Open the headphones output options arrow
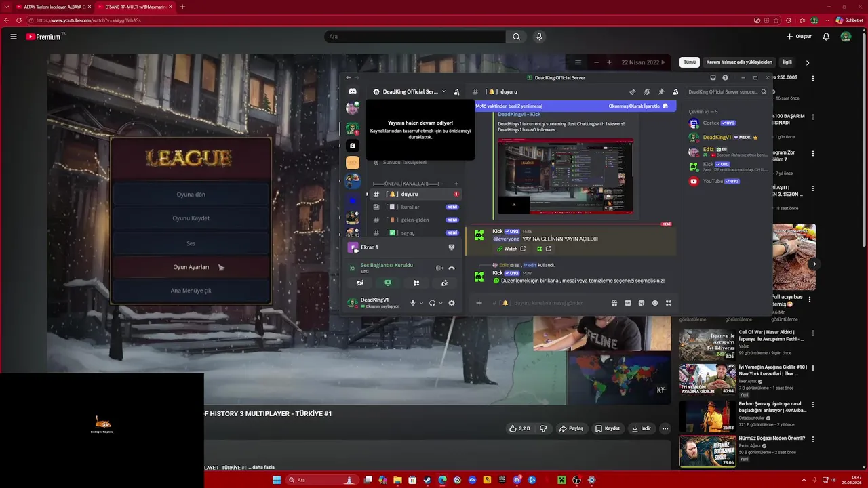This screenshot has width=868, height=488. [441, 303]
